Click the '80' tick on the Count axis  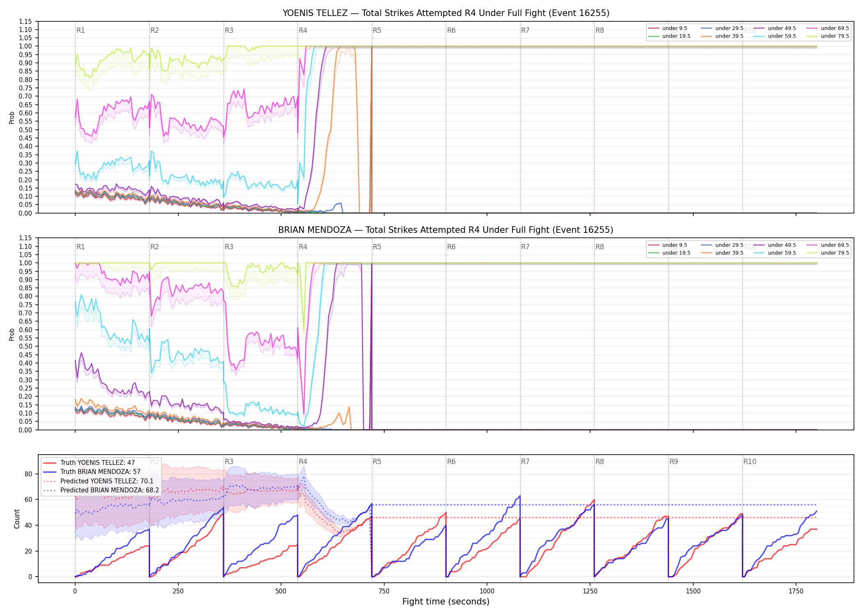pyautogui.click(x=28, y=474)
